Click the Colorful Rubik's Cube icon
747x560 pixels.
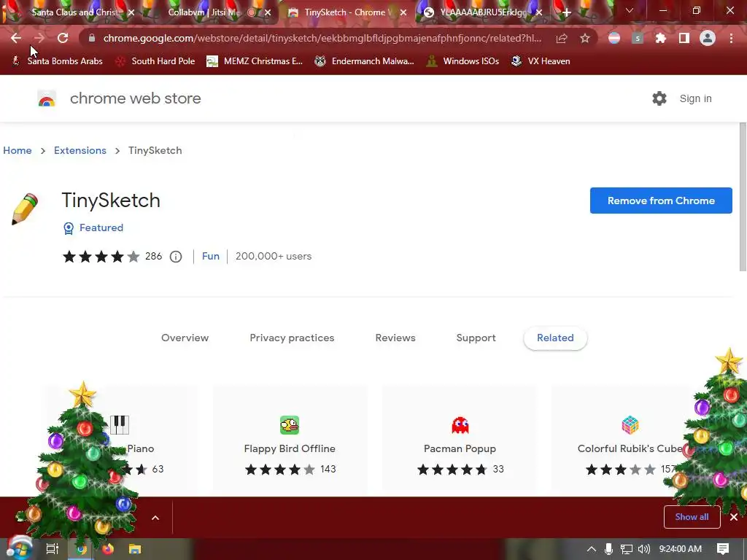click(x=630, y=425)
